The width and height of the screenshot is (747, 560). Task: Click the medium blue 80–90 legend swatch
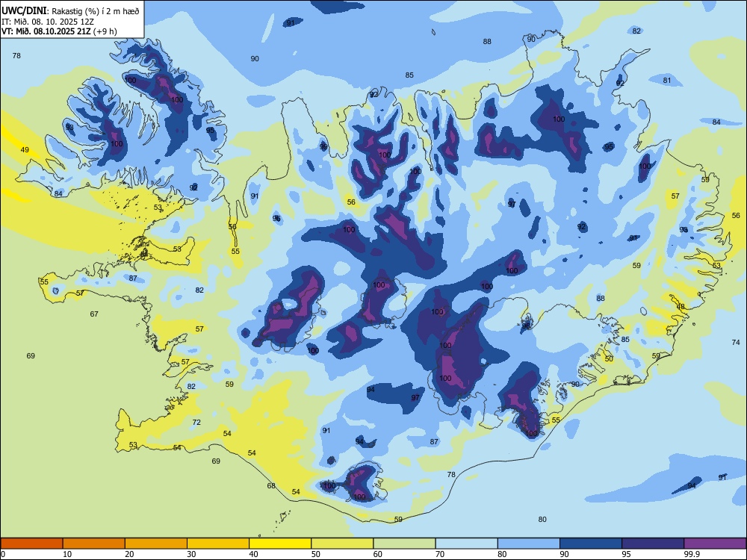pos(529,544)
